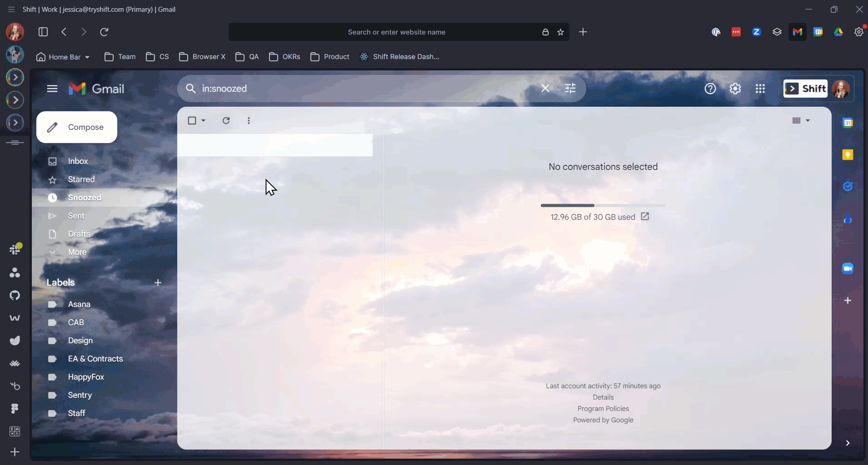Add an app to Shift sidebar
Viewport: 868px width, 465px height.
[x=15, y=452]
